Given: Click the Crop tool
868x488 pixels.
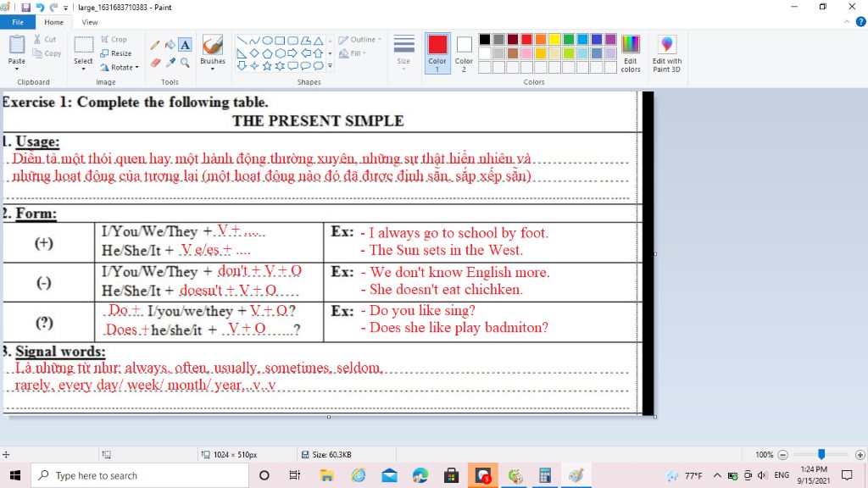Looking at the screenshot, I should click(114, 39).
